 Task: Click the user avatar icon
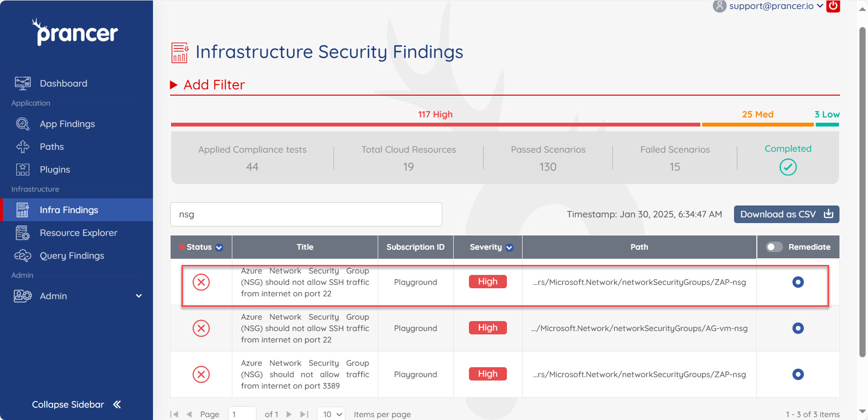(720, 6)
